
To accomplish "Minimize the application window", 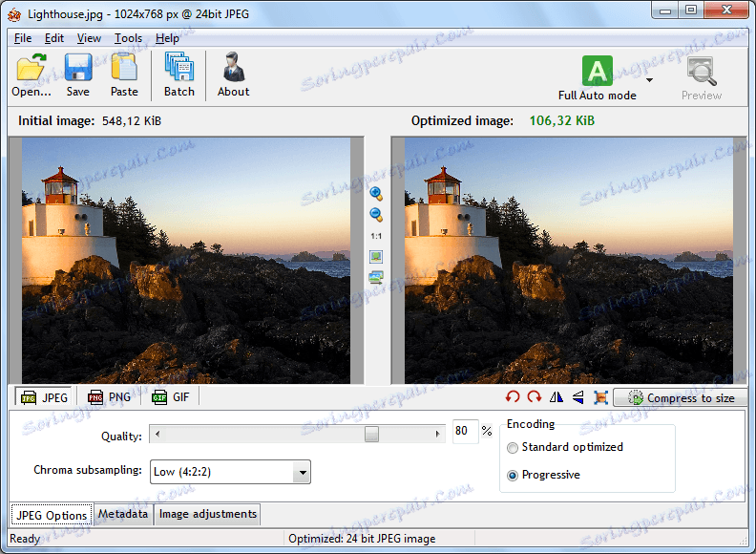I will point(665,11).
